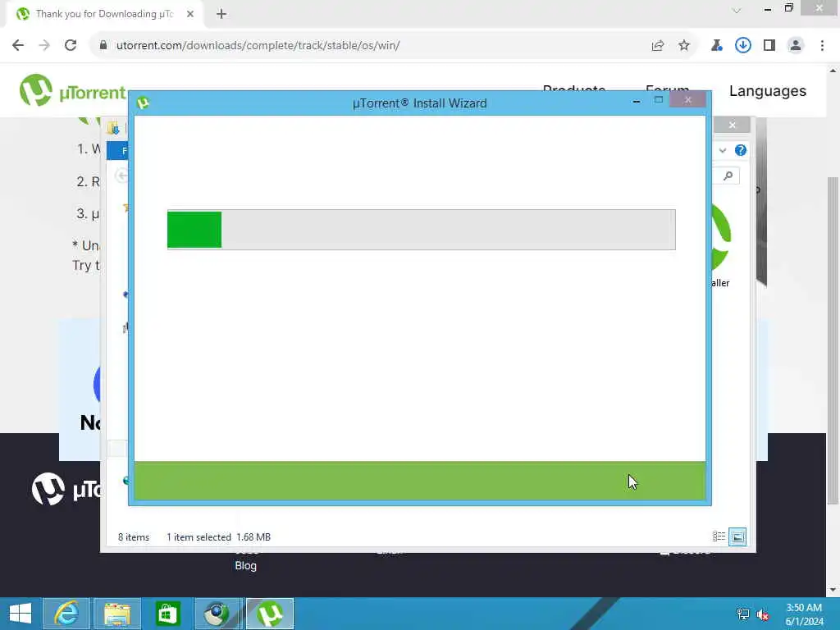Switch File Explorer to details view icon
Image resolution: width=840 pixels, height=630 pixels.
pos(719,536)
